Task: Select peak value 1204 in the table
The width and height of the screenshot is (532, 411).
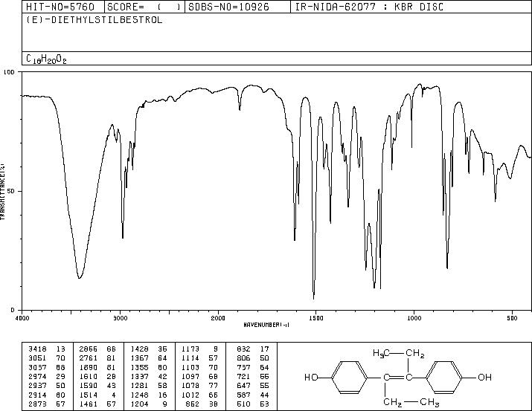Action: coord(139,404)
